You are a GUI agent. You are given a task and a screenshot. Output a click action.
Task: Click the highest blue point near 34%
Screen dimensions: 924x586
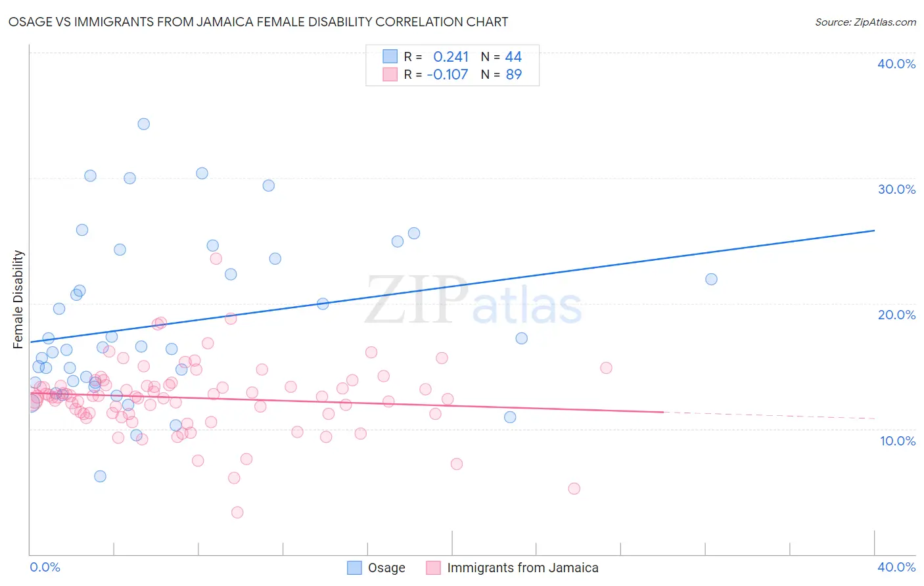tap(143, 124)
